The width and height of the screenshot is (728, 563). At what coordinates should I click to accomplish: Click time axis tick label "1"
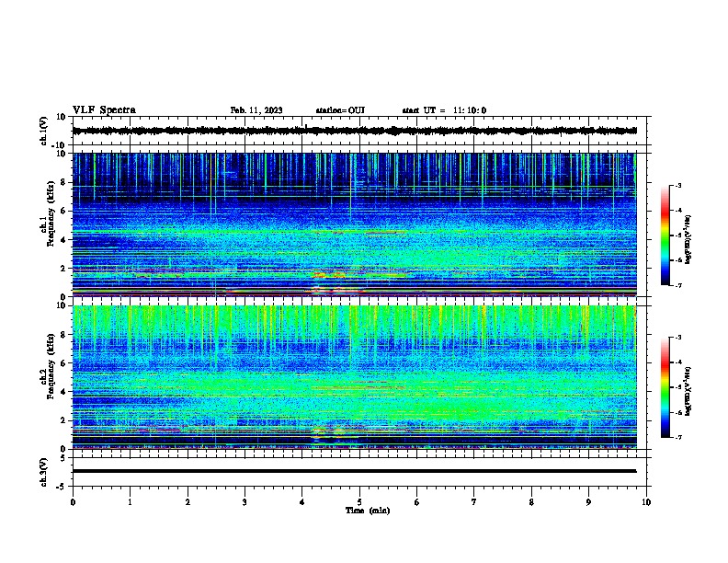click(131, 502)
